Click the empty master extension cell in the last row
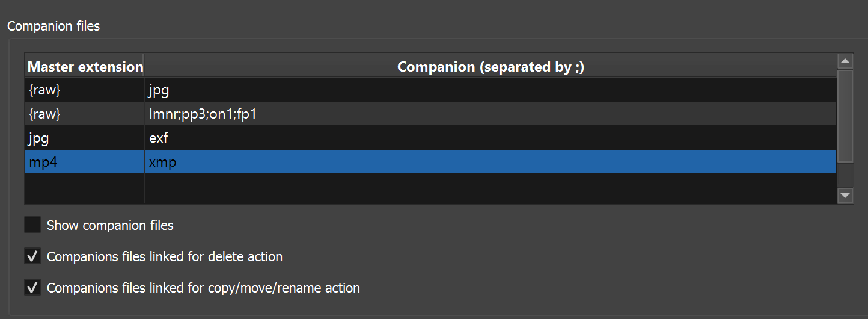Viewport: 868px width, 319px height. 85,188
